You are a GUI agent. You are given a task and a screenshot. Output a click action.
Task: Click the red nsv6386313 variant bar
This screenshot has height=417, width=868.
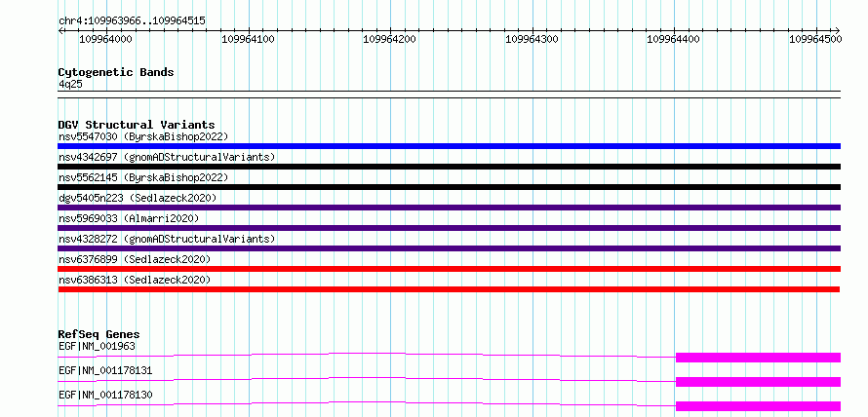(449, 289)
